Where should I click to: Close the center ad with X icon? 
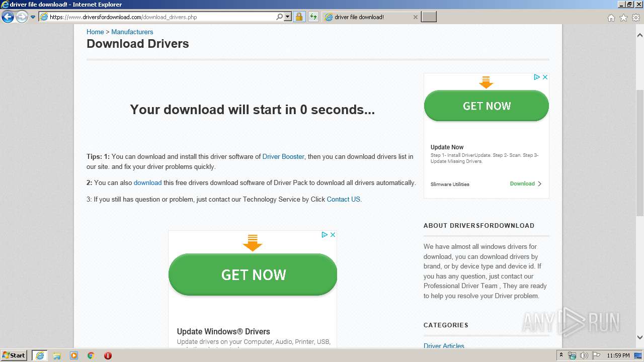click(333, 234)
